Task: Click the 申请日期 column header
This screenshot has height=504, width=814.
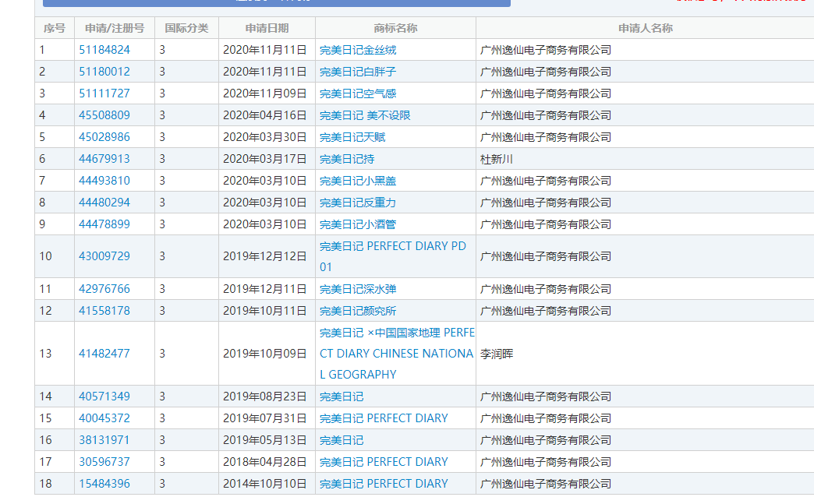Action: (267, 28)
